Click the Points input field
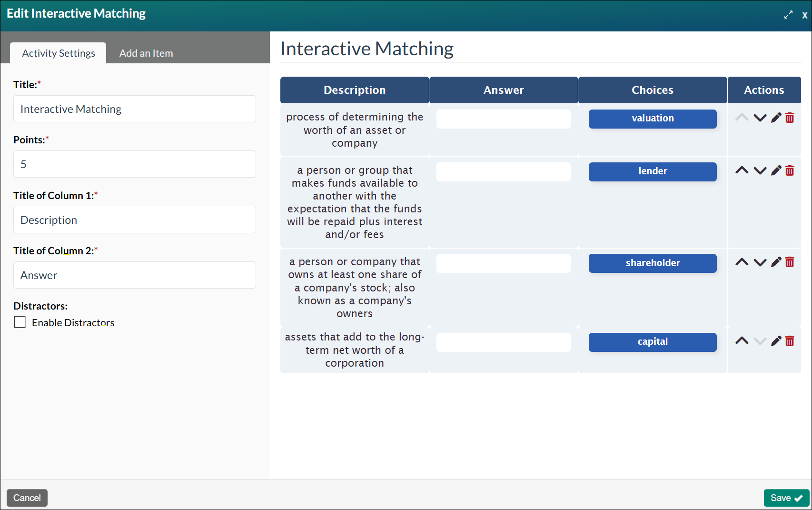Screen dimensions: 812x510 click(x=135, y=164)
